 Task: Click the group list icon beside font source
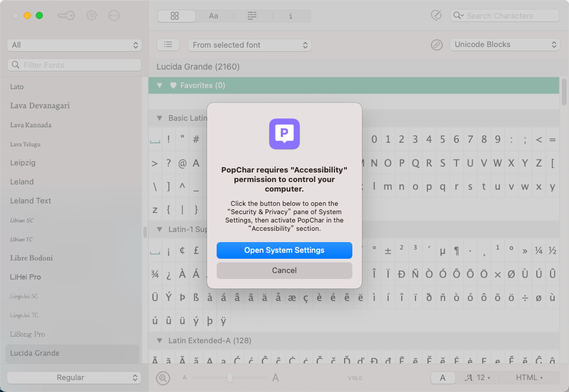[x=168, y=44]
